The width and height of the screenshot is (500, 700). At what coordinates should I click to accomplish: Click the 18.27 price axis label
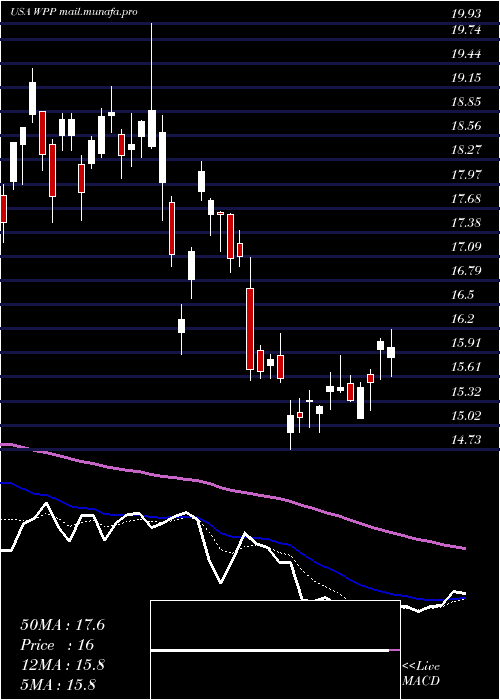[x=466, y=150]
